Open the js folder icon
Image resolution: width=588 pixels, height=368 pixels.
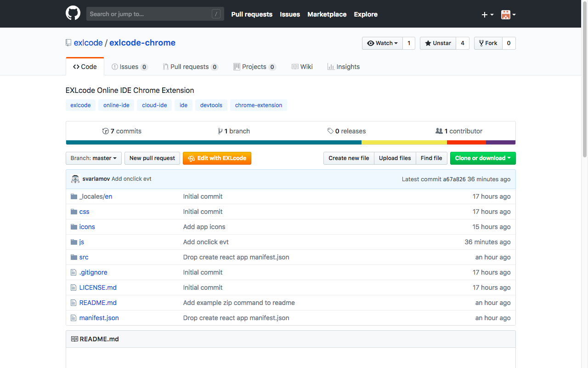click(73, 241)
